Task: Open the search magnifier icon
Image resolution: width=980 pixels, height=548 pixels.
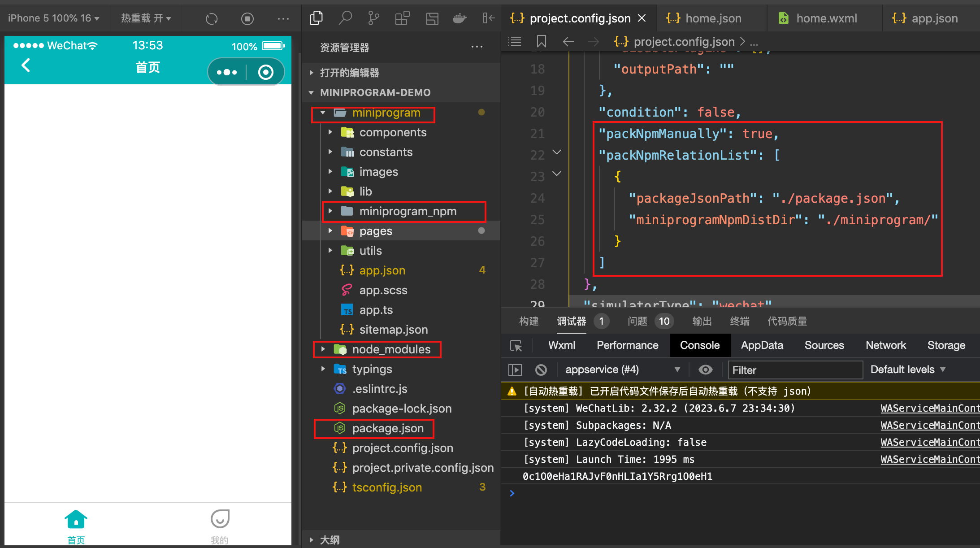Action: click(x=345, y=18)
